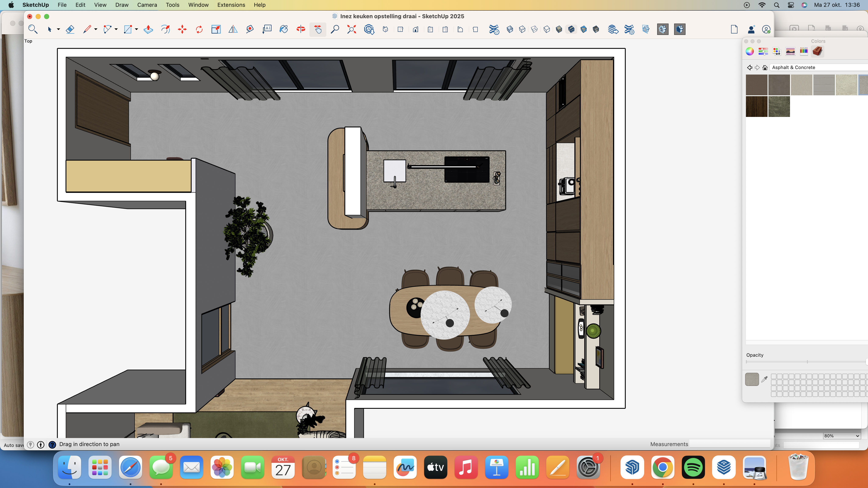Open the Extensions menu
The width and height of the screenshot is (868, 488).
[231, 5]
